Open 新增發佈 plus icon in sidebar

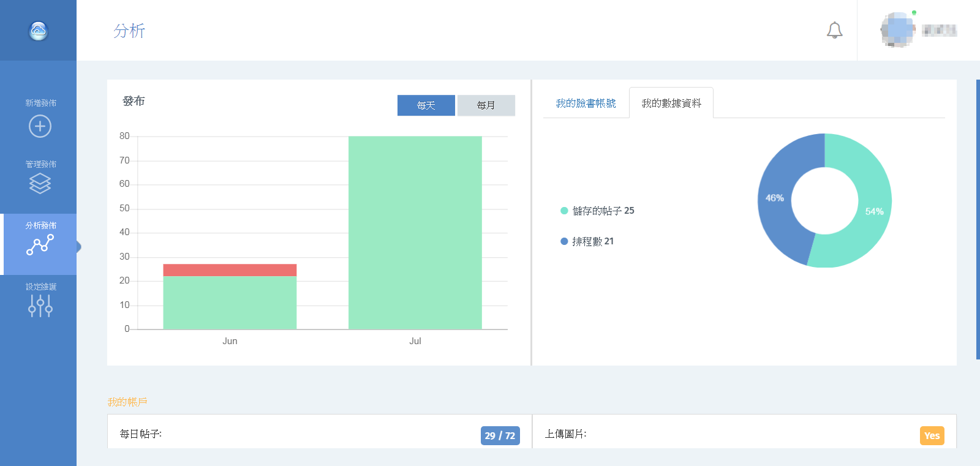(x=40, y=126)
